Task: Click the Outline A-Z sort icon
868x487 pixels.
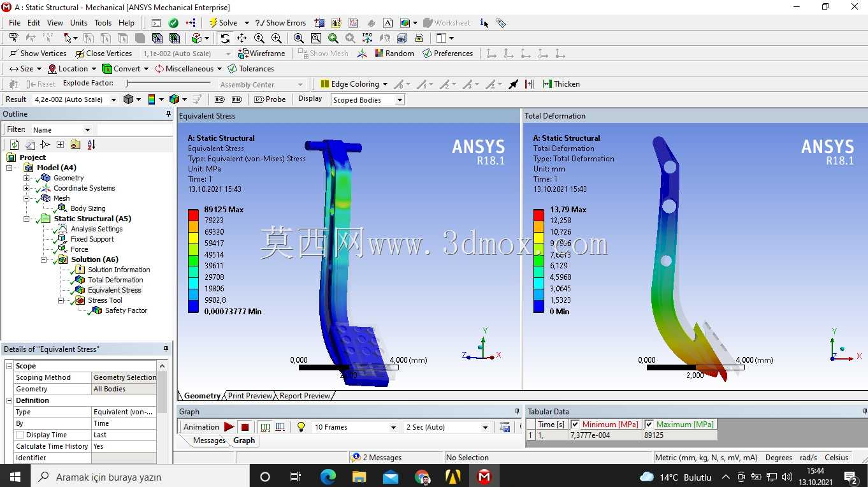Action: [x=91, y=145]
